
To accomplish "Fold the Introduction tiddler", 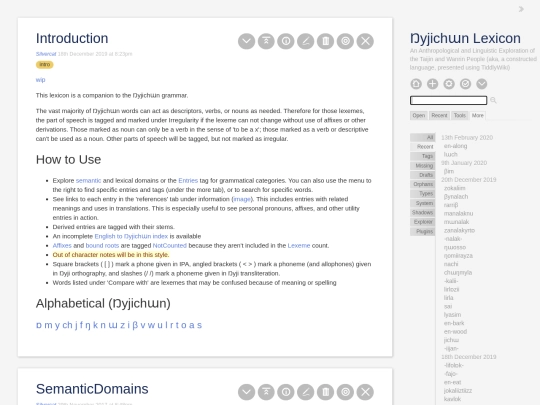I will point(266,41).
